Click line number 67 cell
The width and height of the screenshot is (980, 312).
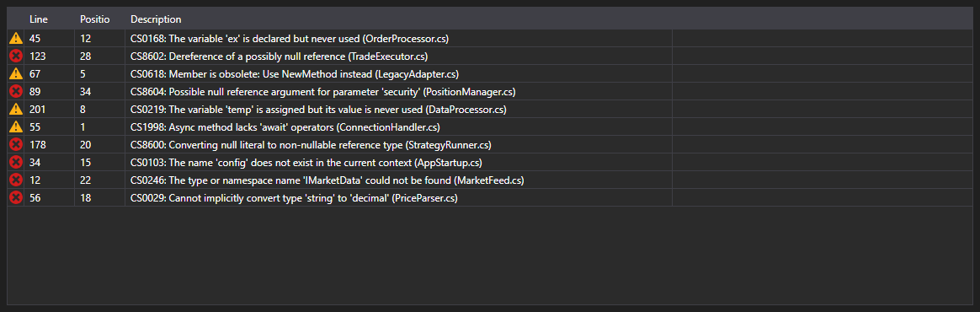point(50,74)
